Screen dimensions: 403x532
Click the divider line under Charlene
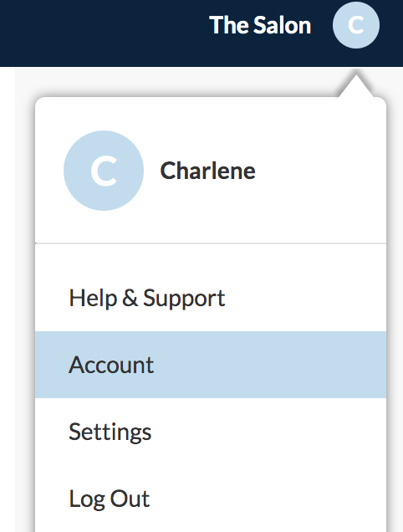coord(211,243)
